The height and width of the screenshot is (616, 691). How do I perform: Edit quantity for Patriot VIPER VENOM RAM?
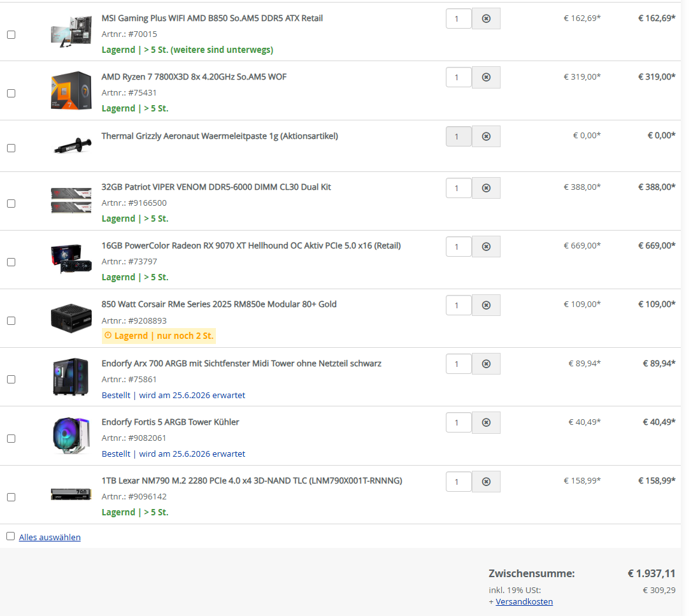[x=459, y=188]
